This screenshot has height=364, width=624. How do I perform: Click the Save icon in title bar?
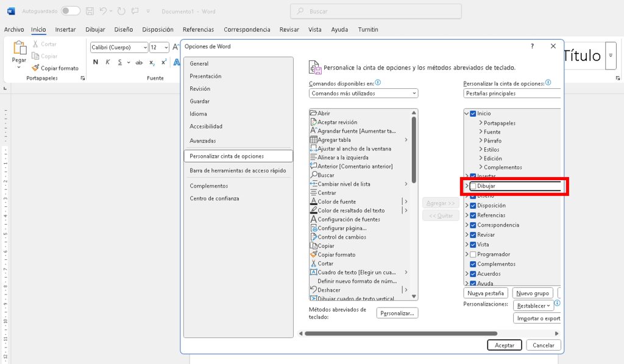tap(90, 11)
